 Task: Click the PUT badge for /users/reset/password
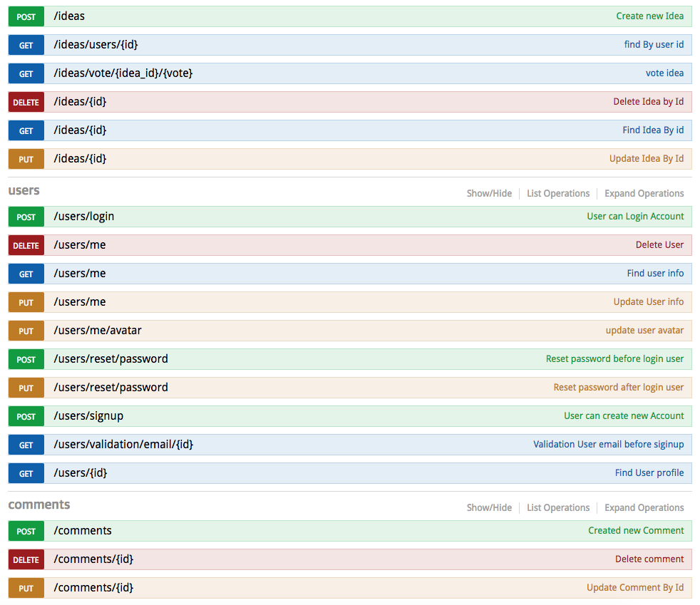(26, 388)
